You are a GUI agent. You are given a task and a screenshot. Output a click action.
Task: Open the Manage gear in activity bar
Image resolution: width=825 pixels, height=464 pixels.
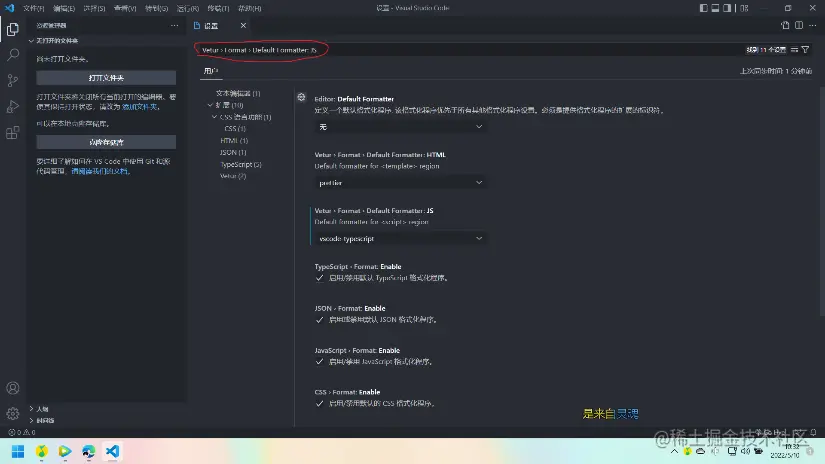[x=13, y=413]
